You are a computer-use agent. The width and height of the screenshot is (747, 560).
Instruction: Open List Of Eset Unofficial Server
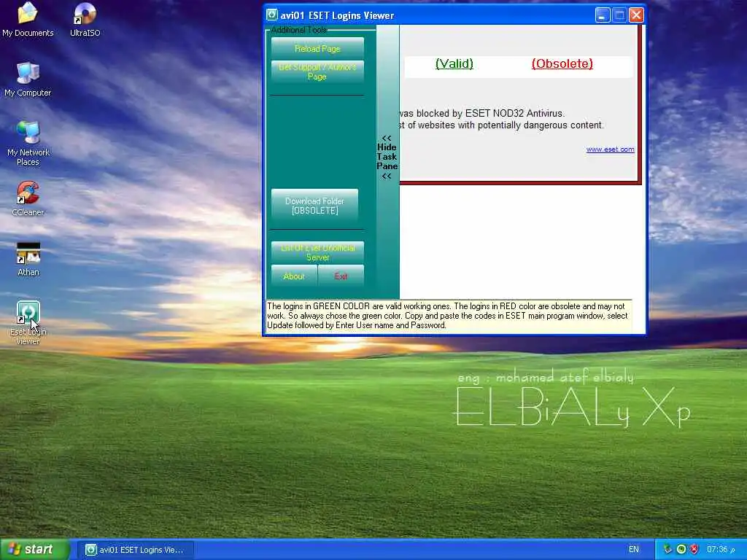[x=317, y=252]
